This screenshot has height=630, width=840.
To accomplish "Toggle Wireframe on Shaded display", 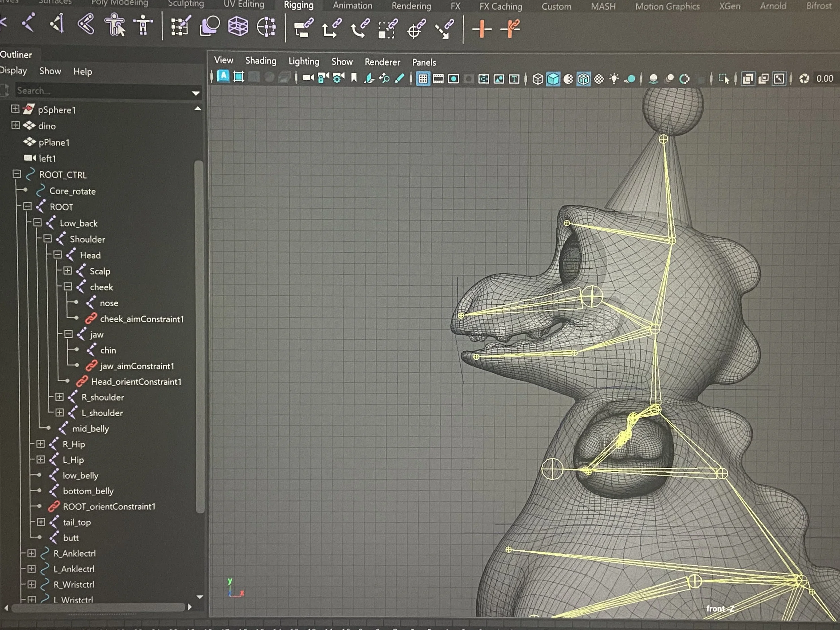I will (583, 79).
